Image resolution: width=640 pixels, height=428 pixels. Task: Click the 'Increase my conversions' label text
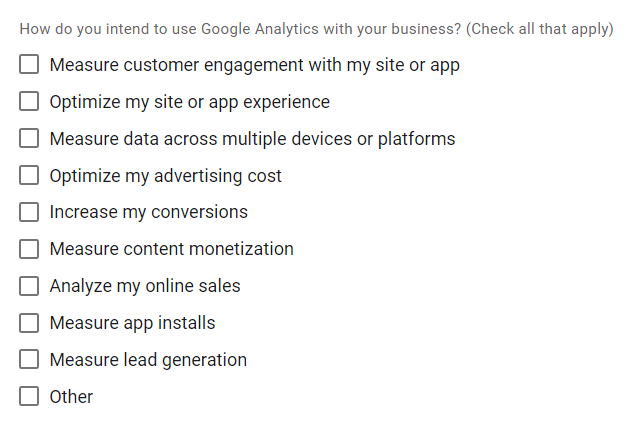pyautogui.click(x=148, y=212)
